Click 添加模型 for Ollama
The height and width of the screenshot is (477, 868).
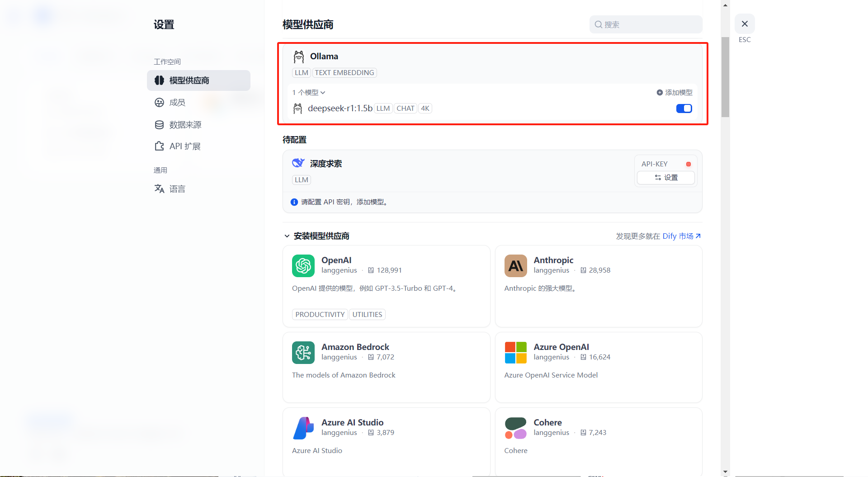[x=675, y=92]
